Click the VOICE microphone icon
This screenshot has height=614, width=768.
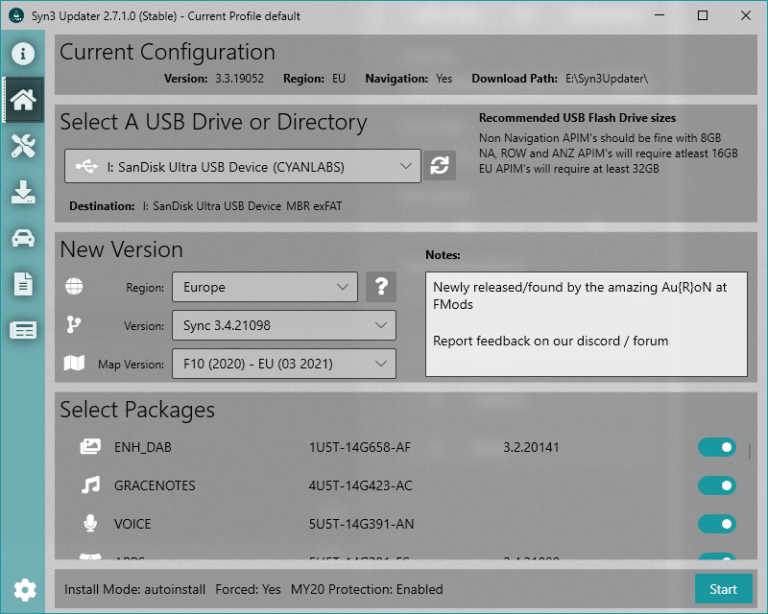click(x=90, y=523)
